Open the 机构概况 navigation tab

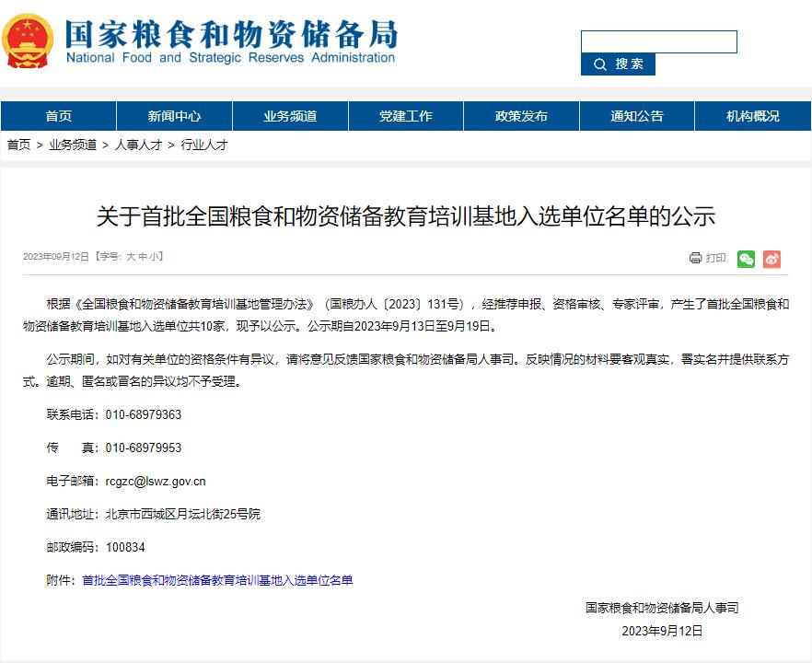tap(753, 116)
